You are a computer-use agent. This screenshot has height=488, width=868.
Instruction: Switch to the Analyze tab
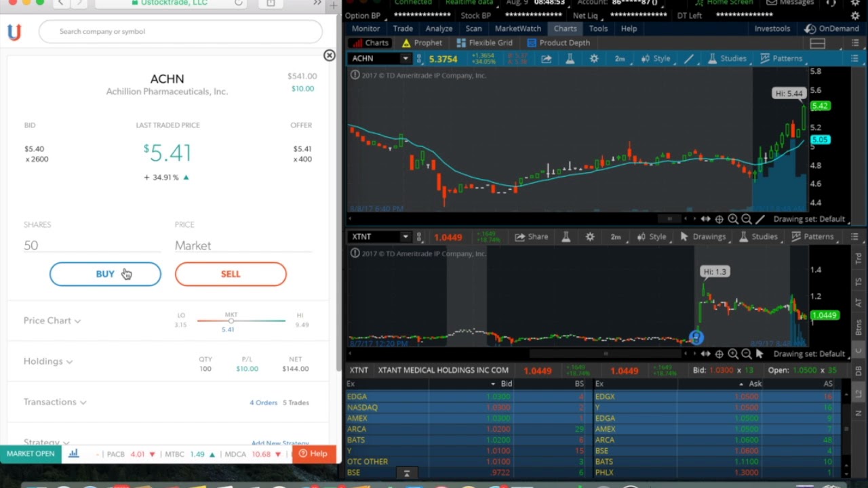click(x=439, y=28)
